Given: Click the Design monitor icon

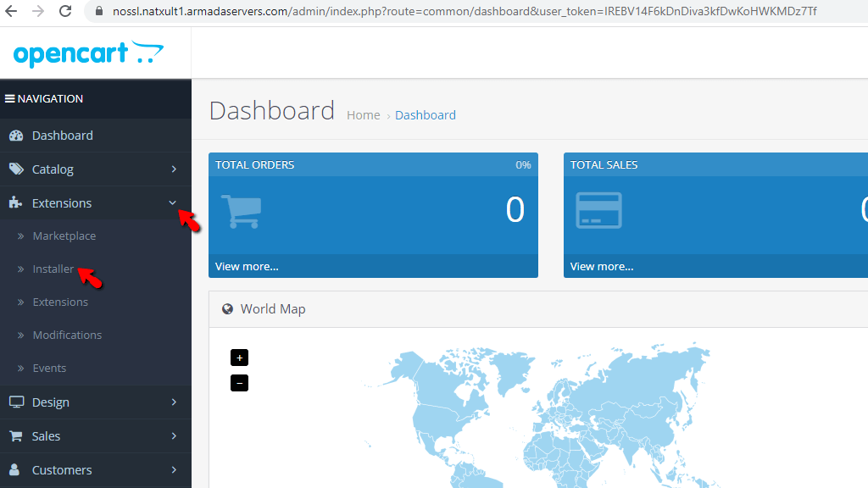Looking at the screenshot, I should coord(16,402).
